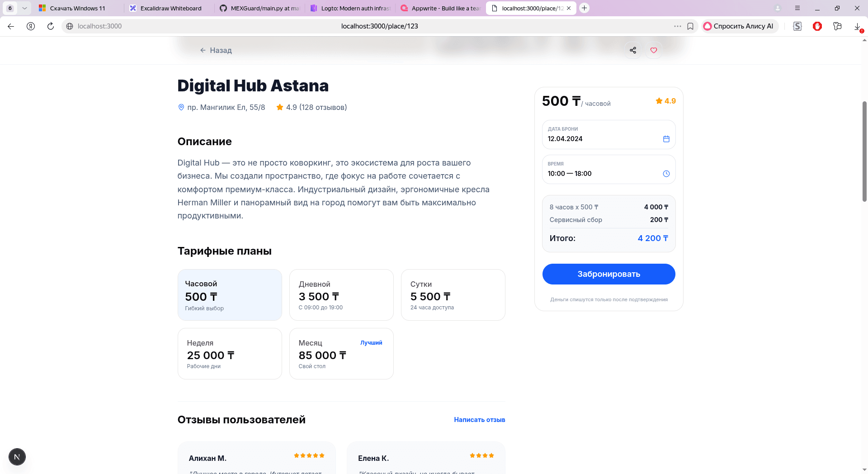Click the calendar icon in the booking date field
The width and height of the screenshot is (868, 474).
point(666,139)
